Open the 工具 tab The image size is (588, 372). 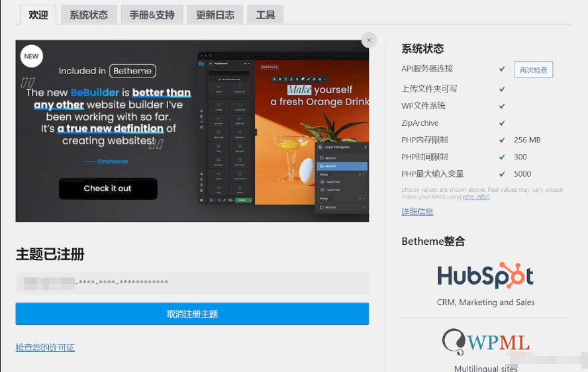(x=265, y=15)
